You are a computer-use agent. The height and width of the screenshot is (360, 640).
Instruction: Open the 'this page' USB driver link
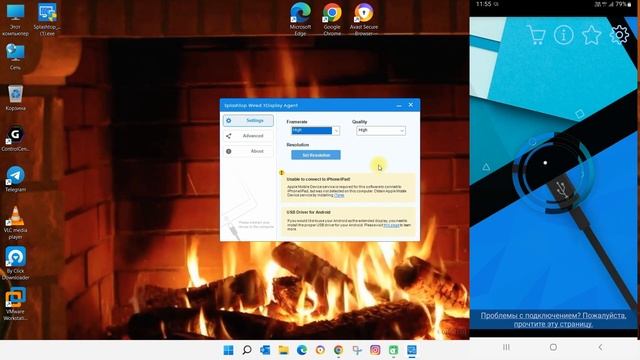click(391, 225)
